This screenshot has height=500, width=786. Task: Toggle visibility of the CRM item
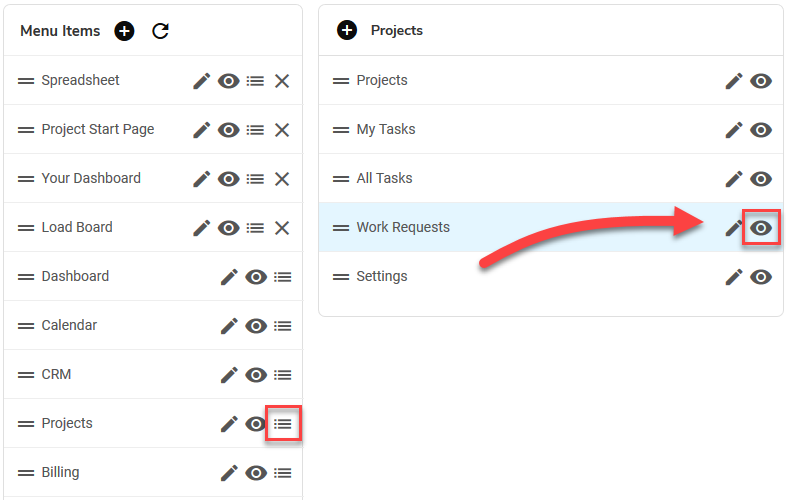tap(256, 375)
